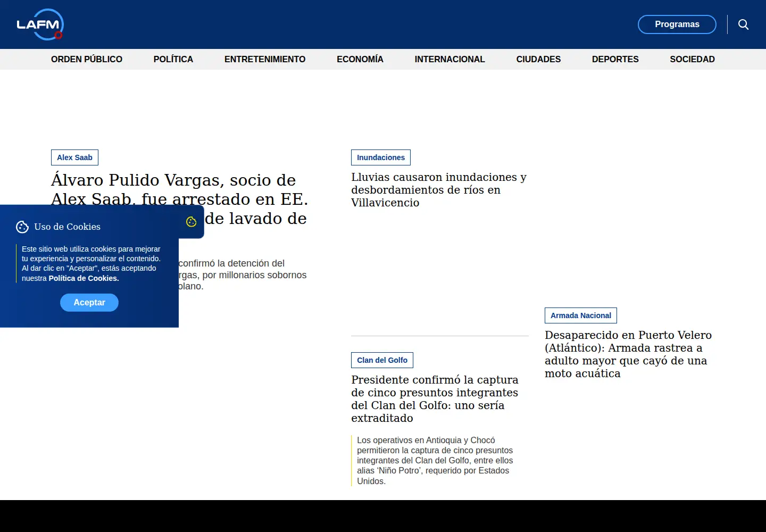The width and height of the screenshot is (766, 532).
Task: Select Sociedad in the navigation bar
Action: click(693, 59)
